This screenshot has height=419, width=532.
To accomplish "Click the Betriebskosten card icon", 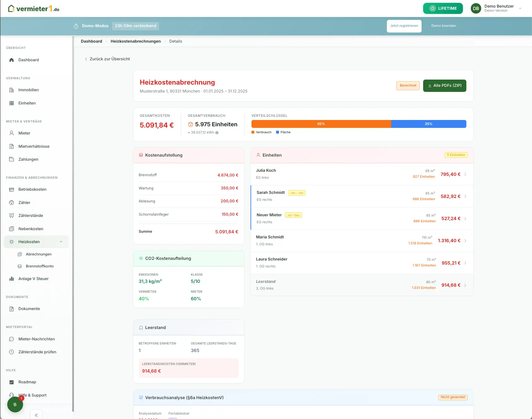I will coord(12,189).
